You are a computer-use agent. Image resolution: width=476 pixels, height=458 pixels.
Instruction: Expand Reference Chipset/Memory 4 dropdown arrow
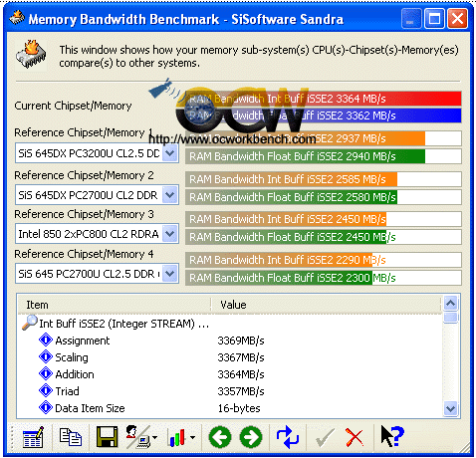click(170, 274)
